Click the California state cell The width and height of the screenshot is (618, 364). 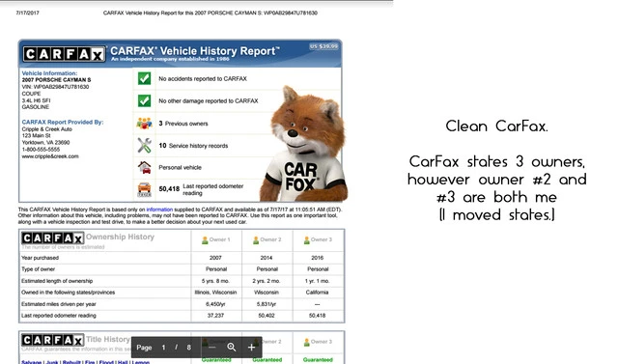pos(318,293)
